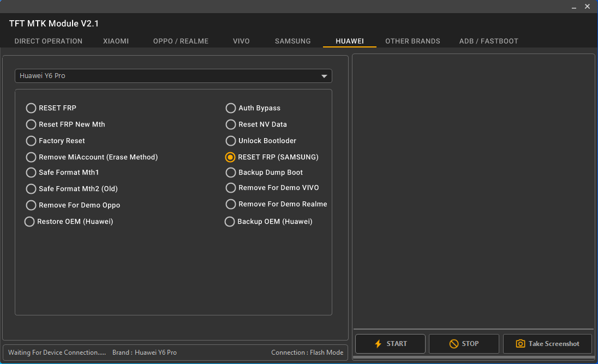Click the Connection: Flash Mode status text
The image size is (598, 364).
tap(307, 353)
